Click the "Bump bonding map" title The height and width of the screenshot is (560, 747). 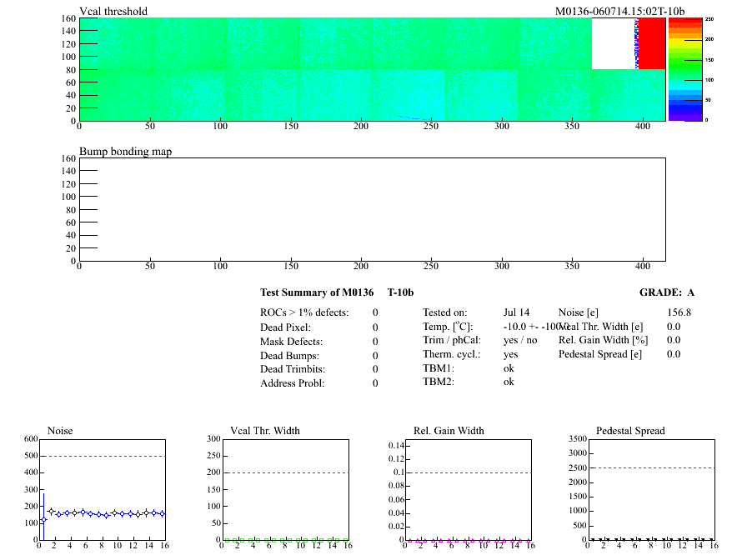(125, 152)
